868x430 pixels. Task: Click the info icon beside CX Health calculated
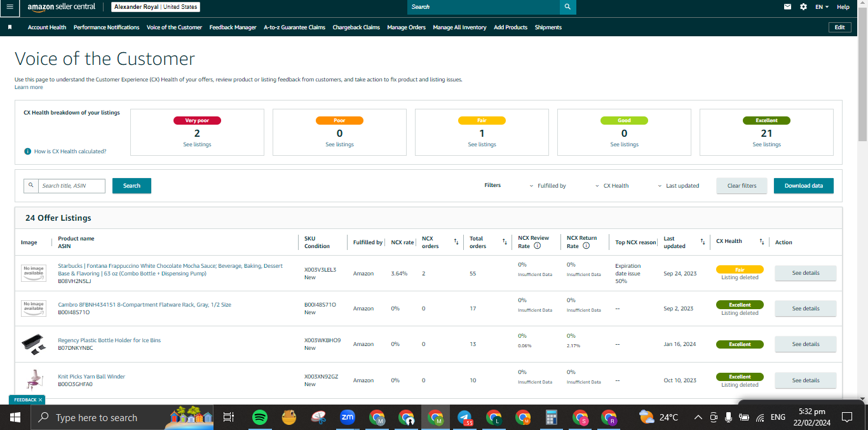pyautogui.click(x=27, y=151)
